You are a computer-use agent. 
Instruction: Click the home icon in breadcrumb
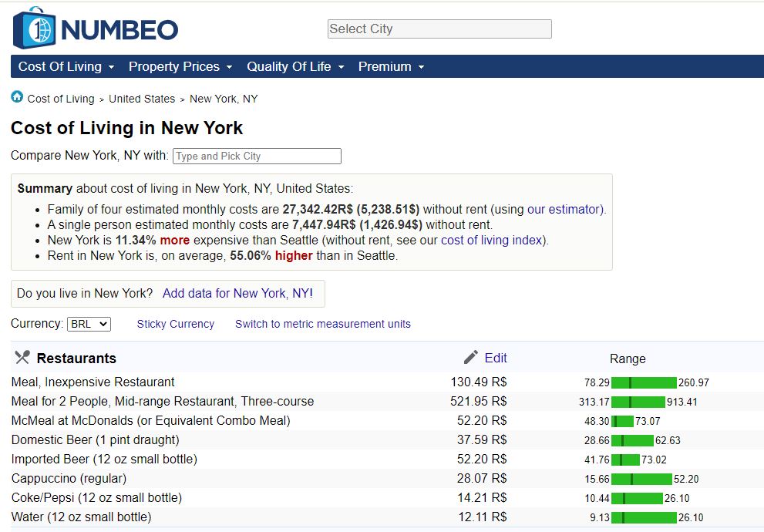point(17,97)
